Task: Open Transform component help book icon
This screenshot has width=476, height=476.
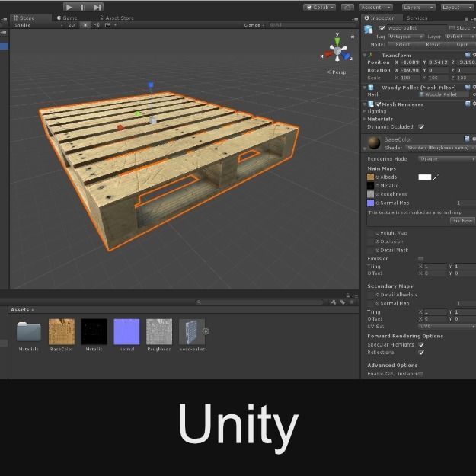Action: click(x=468, y=55)
